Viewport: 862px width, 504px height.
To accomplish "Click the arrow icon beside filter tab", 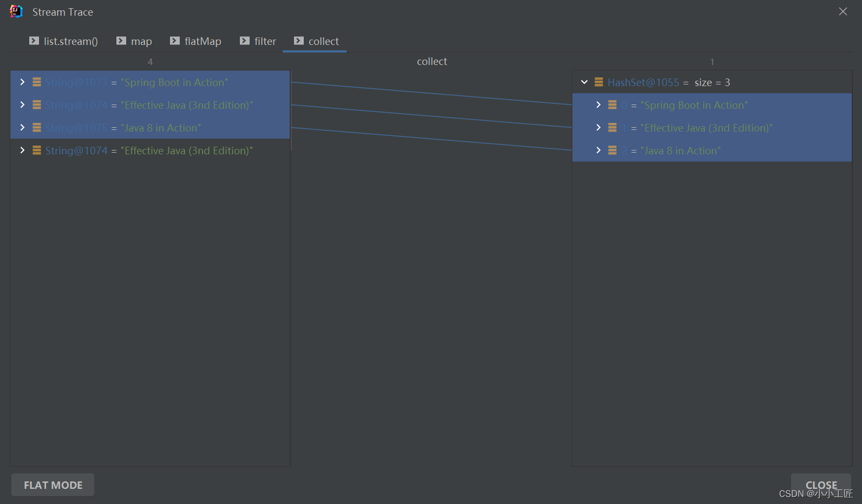I will click(245, 41).
